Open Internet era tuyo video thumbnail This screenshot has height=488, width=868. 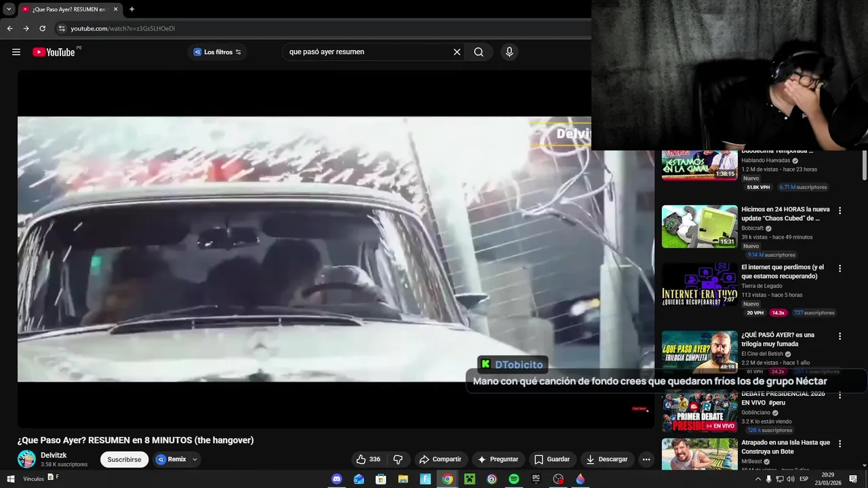(x=699, y=285)
